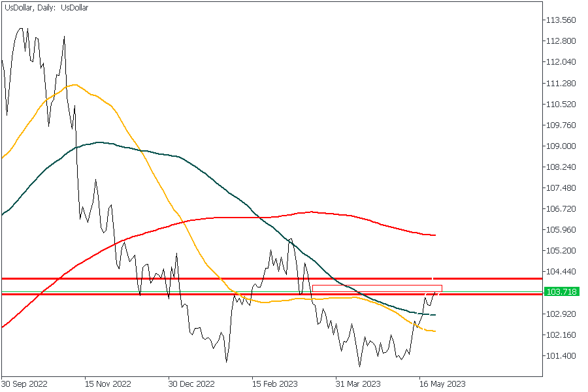588x392 pixels.
Task: Click the 30 Sep 2022 date label
Action: point(24,384)
